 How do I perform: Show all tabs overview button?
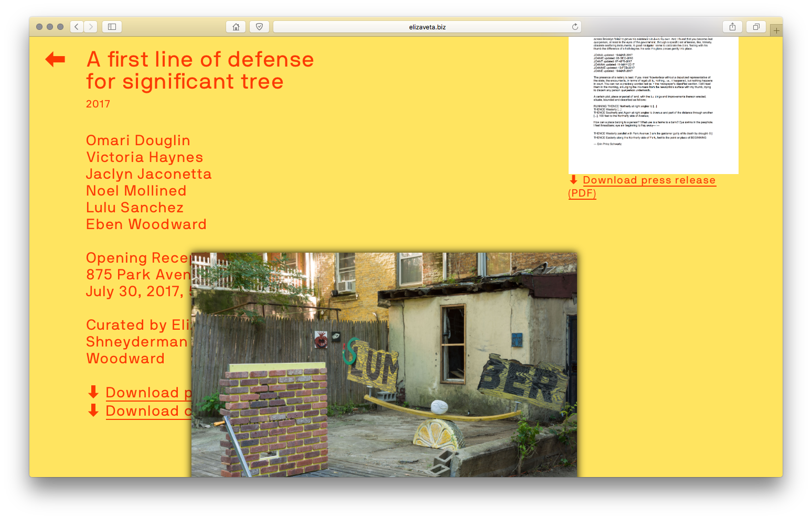click(x=756, y=27)
